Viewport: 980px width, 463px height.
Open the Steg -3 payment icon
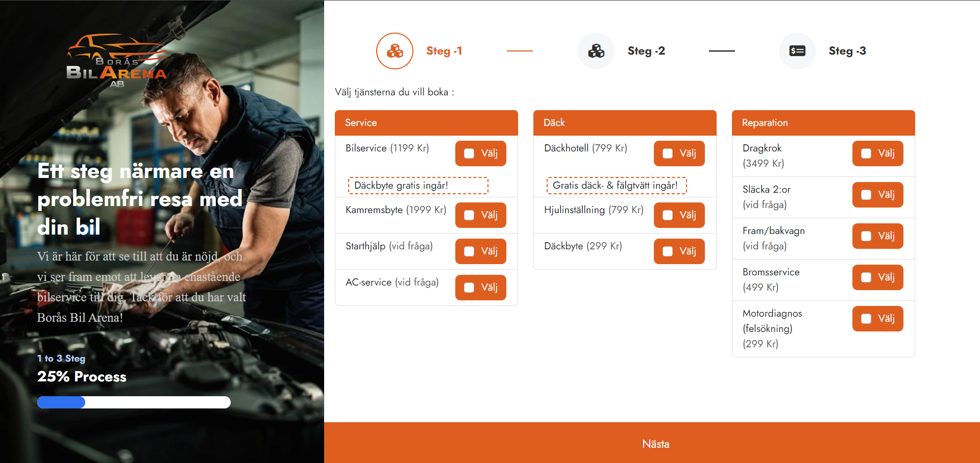pos(797,51)
